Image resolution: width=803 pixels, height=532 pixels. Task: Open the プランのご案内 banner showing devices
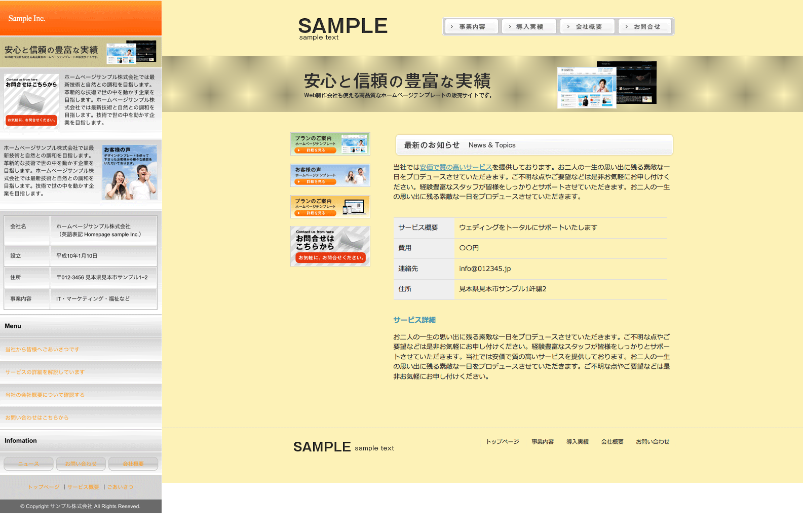tap(330, 207)
